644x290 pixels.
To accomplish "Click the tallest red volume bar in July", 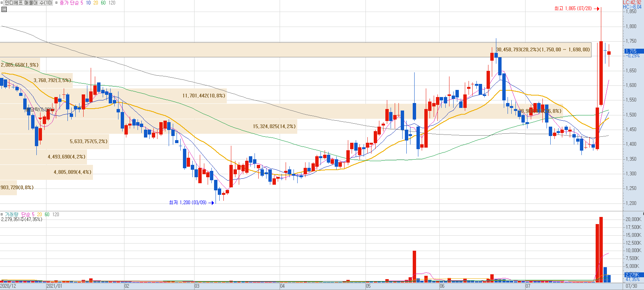I will point(601,249).
